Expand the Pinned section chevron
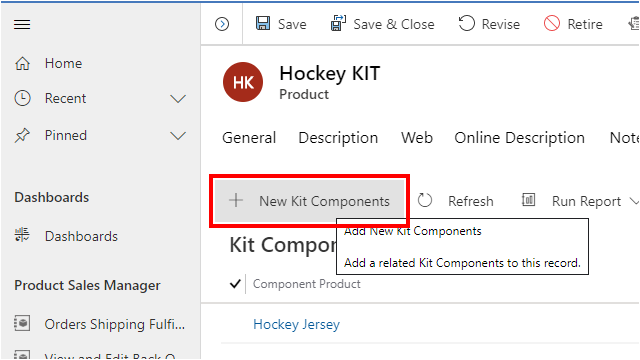The image size is (640, 360). [x=178, y=136]
